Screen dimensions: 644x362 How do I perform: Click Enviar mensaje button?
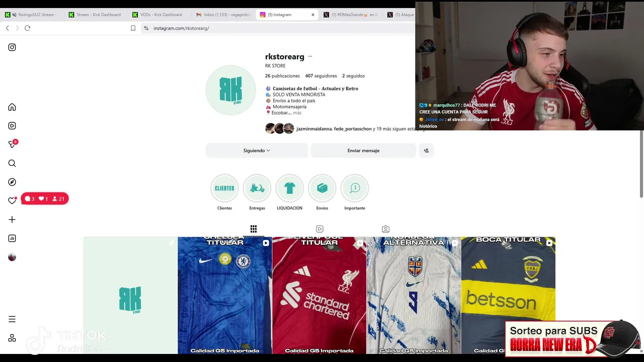coord(363,150)
